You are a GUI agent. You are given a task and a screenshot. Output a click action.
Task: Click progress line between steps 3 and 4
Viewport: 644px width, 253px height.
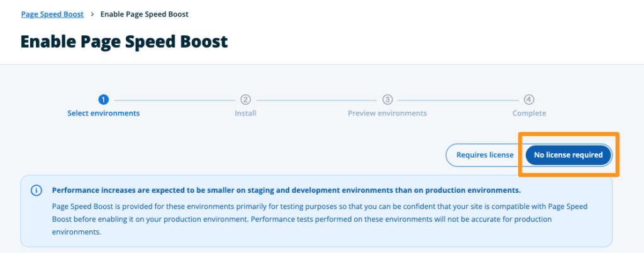click(458, 99)
